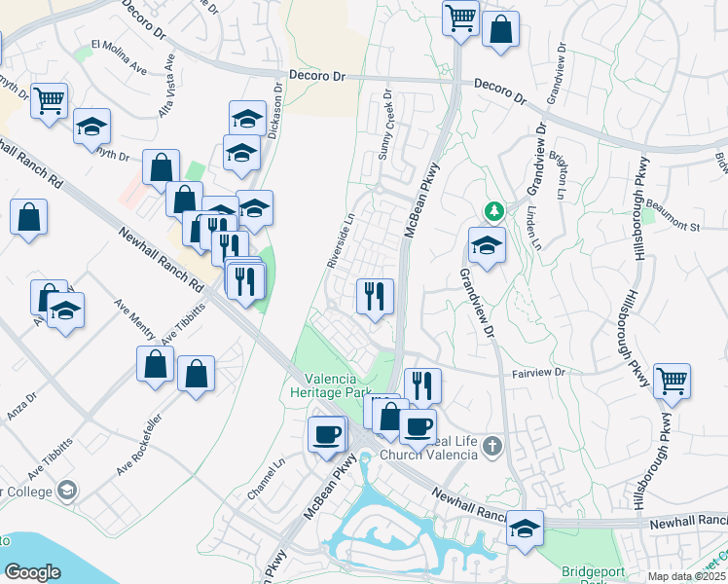Open the Google logo link
Screen dimensions: 728x584
[32, 571]
